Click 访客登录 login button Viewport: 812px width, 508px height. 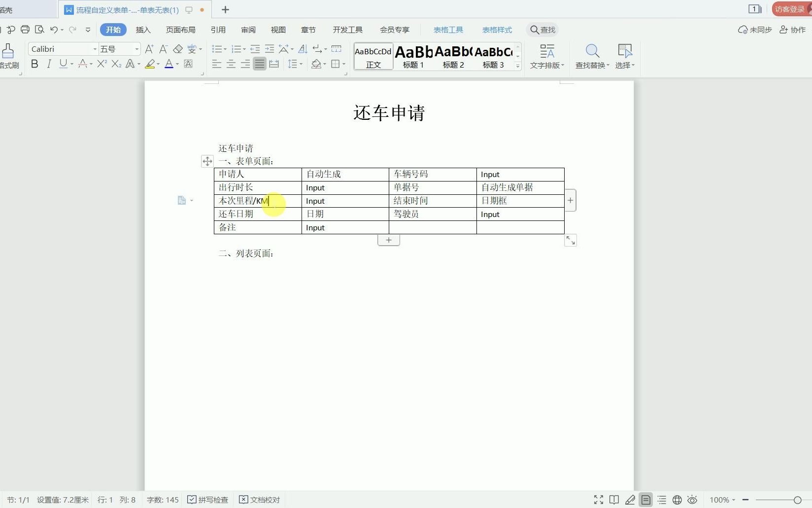click(x=791, y=9)
